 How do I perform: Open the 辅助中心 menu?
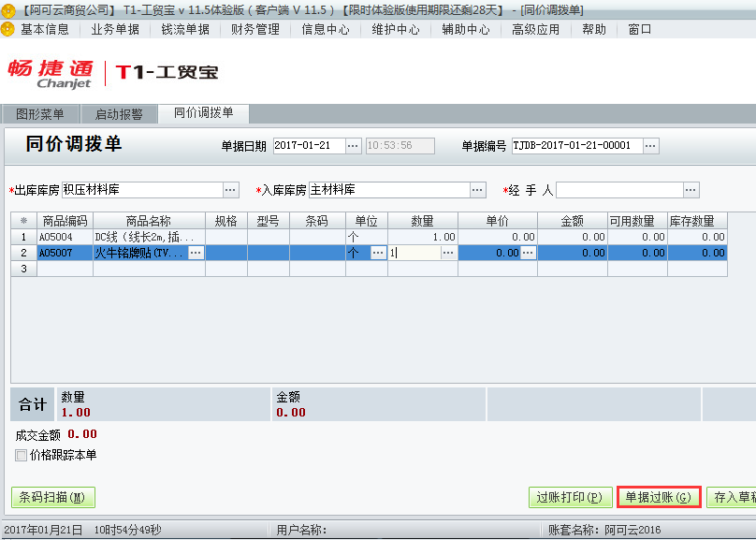coord(466,29)
